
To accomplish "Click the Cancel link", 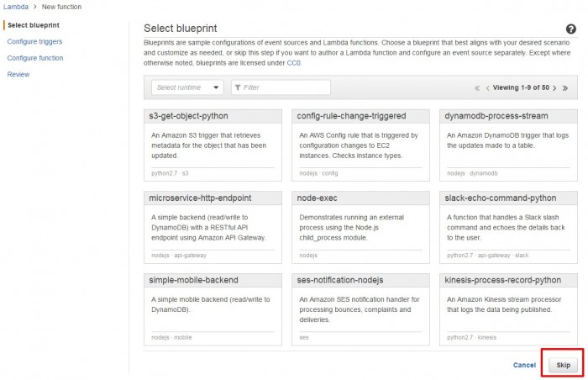I will pos(524,365).
